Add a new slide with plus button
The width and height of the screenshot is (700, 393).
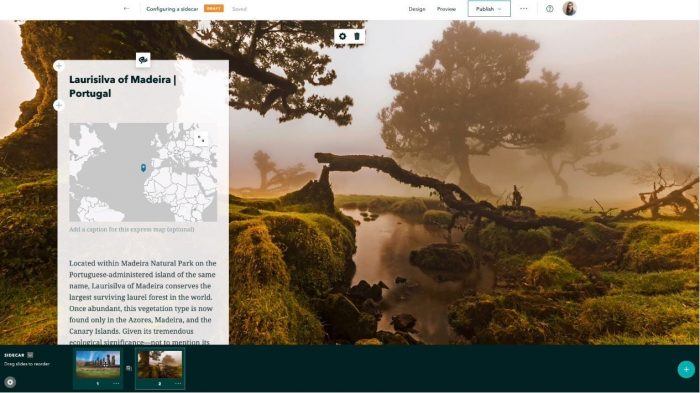tap(686, 369)
